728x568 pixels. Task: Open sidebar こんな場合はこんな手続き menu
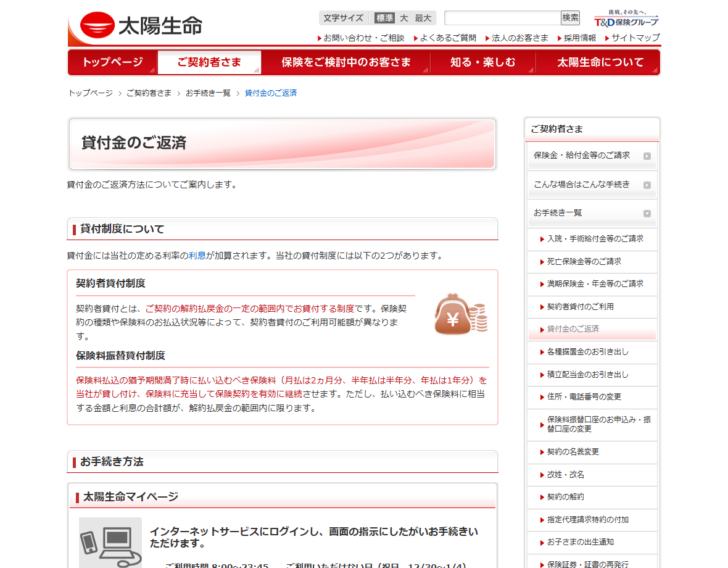click(592, 185)
